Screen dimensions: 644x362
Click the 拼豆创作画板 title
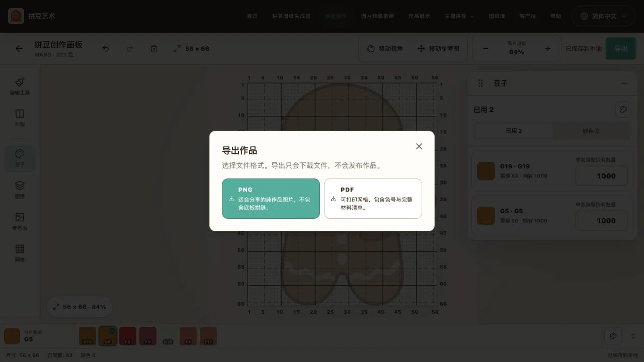[58, 44]
